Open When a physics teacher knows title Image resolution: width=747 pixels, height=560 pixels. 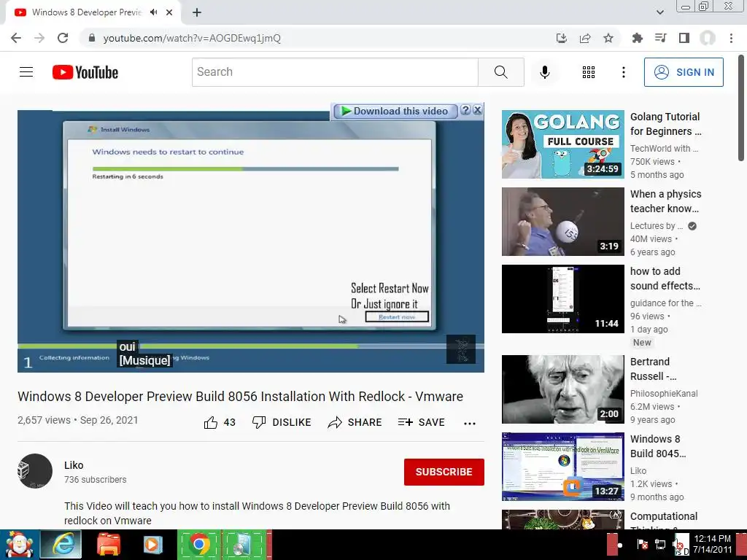pos(665,201)
